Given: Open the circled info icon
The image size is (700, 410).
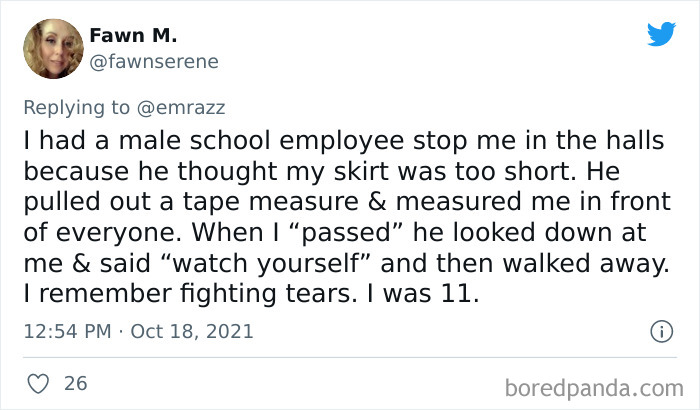Looking at the screenshot, I should [x=660, y=330].
